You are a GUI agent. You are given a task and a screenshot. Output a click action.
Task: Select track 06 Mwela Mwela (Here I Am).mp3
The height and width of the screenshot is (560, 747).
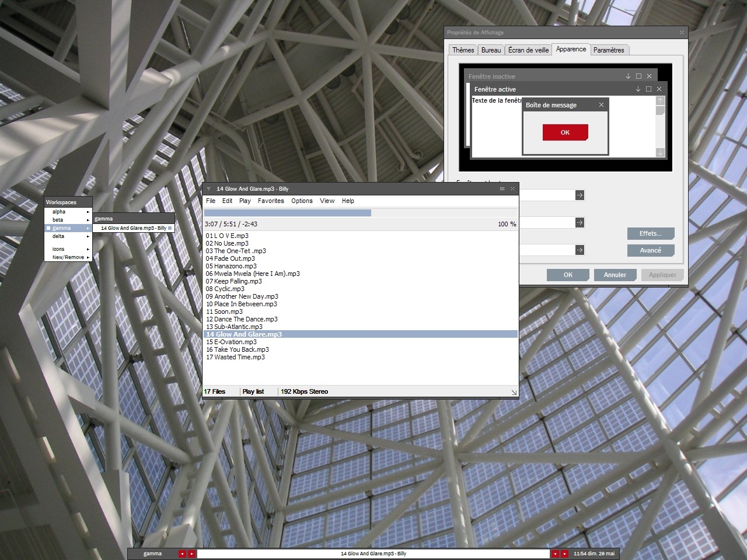[x=253, y=274]
